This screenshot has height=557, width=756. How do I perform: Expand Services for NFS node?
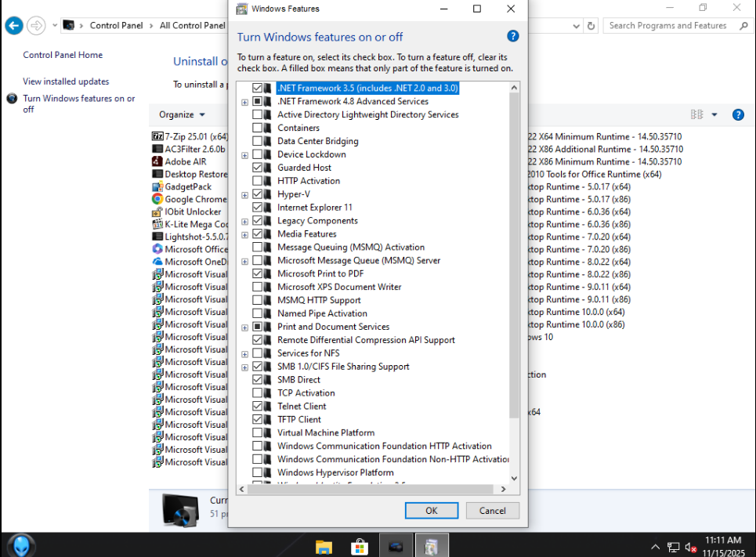[245, 354]
